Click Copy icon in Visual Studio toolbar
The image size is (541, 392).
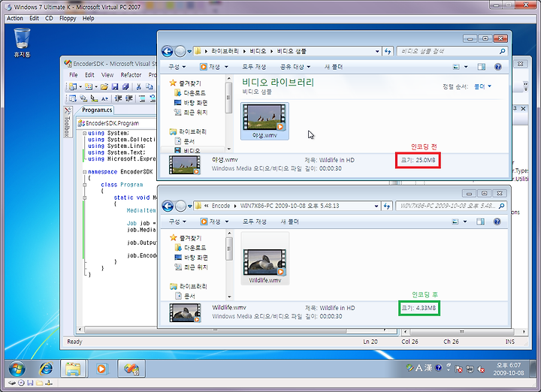click(x=149, y=86)
